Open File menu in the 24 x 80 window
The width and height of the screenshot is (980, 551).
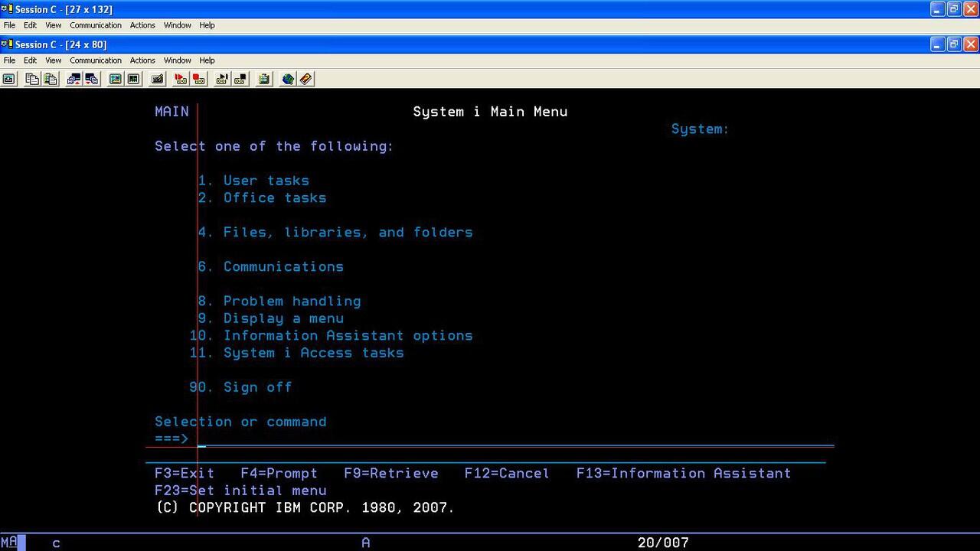click(9, 60)
